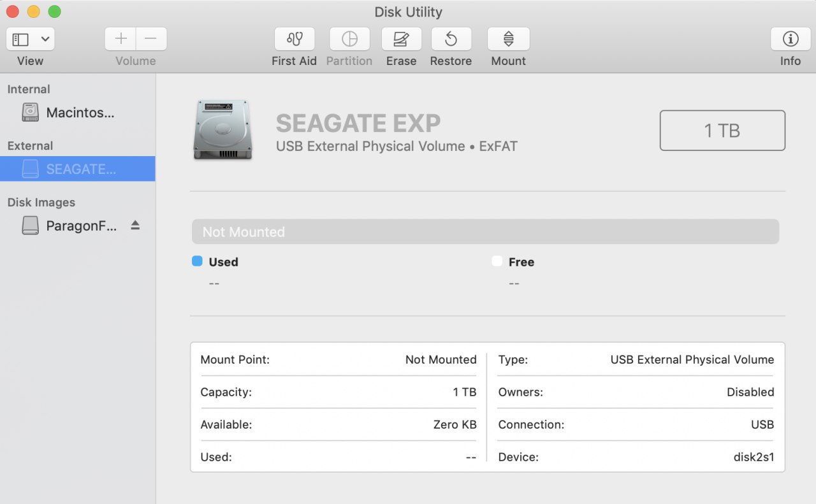Viewport: 816px width, 504px height.
Task: Remove volume with minus button
Action: click(x=151, y=39)
